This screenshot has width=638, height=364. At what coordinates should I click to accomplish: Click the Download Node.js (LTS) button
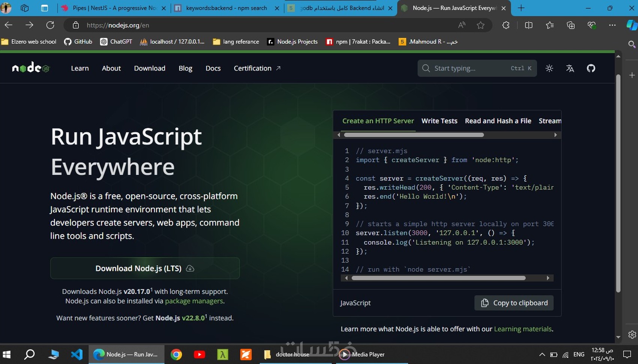coord(145,268)
